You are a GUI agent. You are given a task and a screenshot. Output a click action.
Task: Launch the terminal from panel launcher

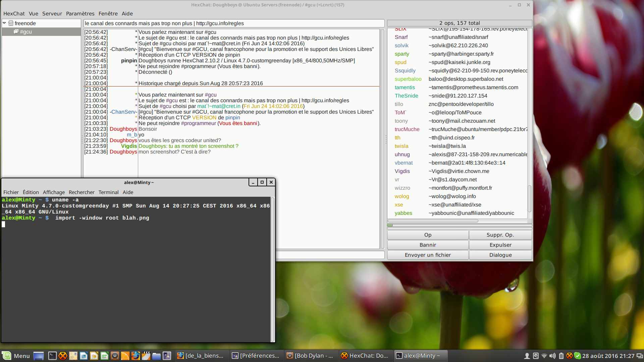coord(52,356)
